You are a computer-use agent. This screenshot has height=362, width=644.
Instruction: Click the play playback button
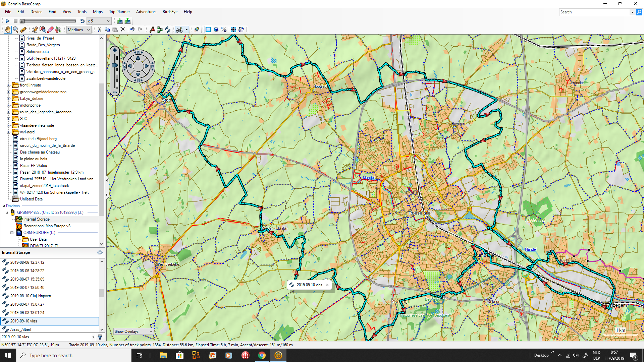(x=7, y=21)
